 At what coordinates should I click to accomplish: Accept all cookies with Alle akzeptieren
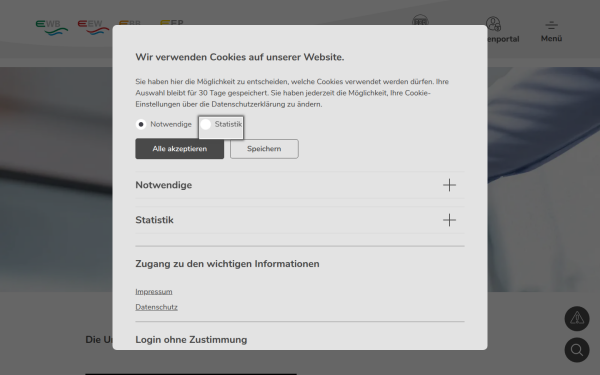pyautogui.click(x=179, y=149)
